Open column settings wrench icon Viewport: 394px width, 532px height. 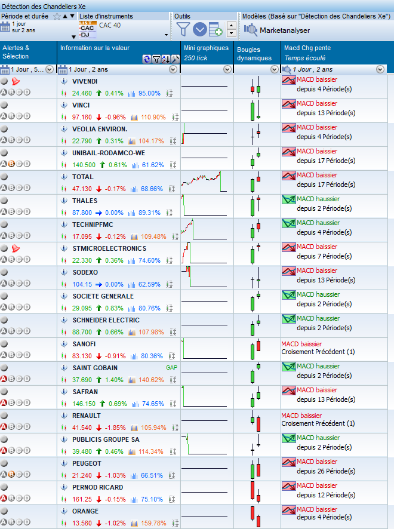click(175, 59)
